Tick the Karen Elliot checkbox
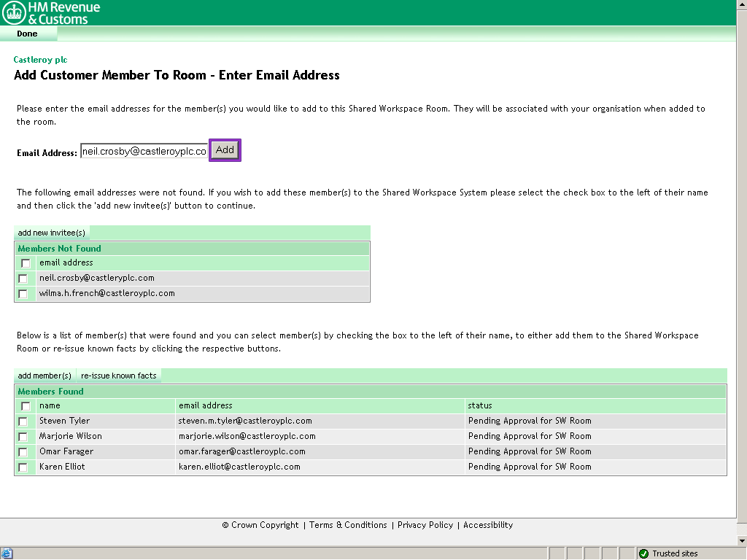This screenshot has width=747, height=560. point(23,467)
